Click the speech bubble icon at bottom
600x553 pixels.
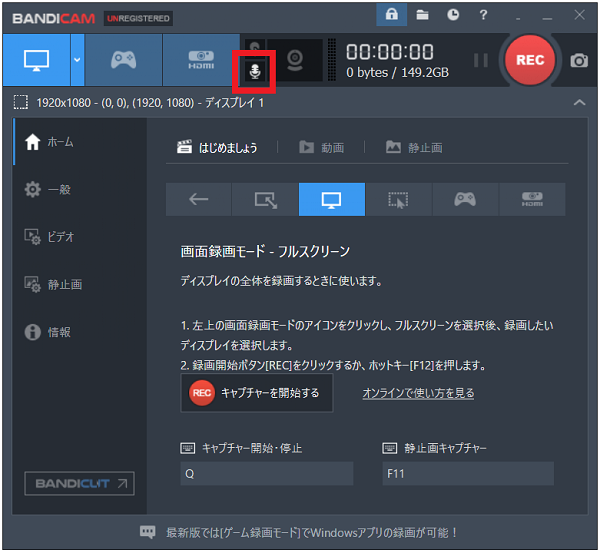[x=148, y=532]
